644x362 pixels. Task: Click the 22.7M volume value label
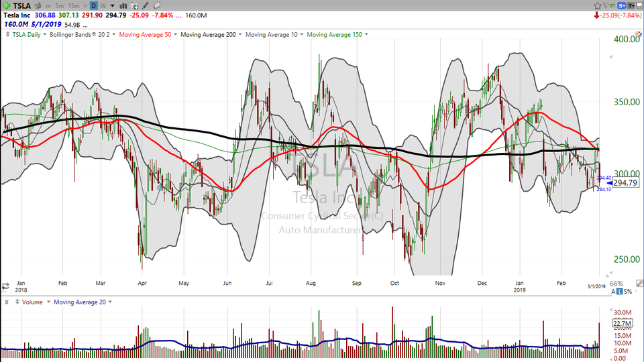(x=623, y=324)
